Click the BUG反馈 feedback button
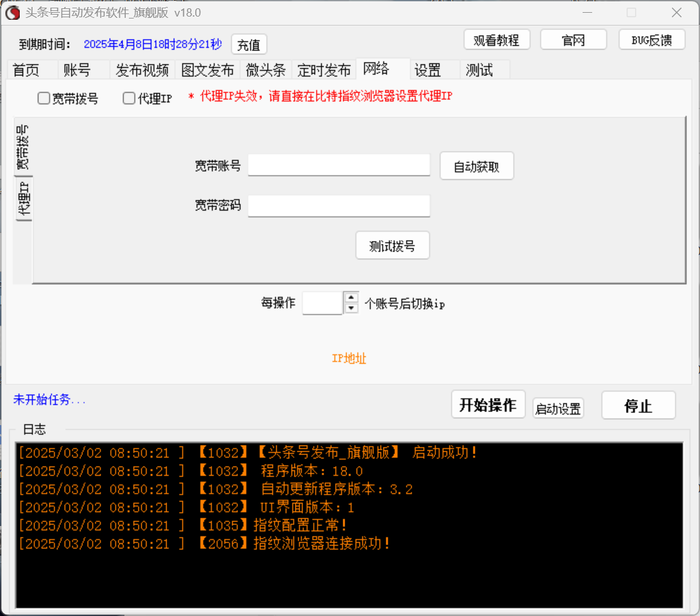The width and height of the screenshot is (700, 616). coord(652,40)
